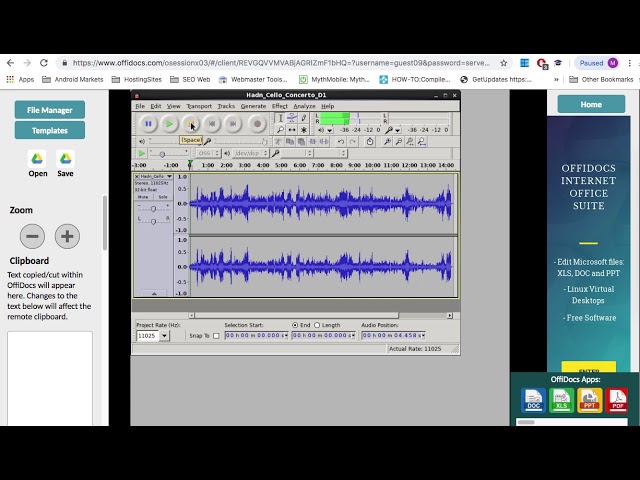Select the Zoom magnifier tool
Image resolution: width=640 pixels, height=480 pixels.
click(x=280, y=130)
